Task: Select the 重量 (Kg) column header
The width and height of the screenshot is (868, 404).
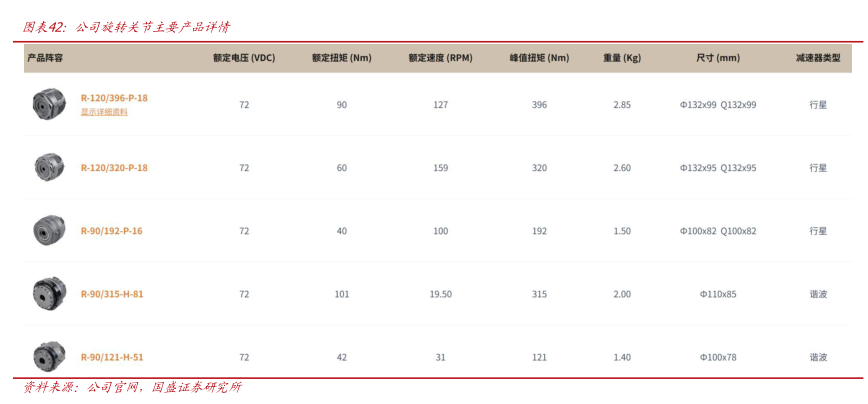Action: 622,58
